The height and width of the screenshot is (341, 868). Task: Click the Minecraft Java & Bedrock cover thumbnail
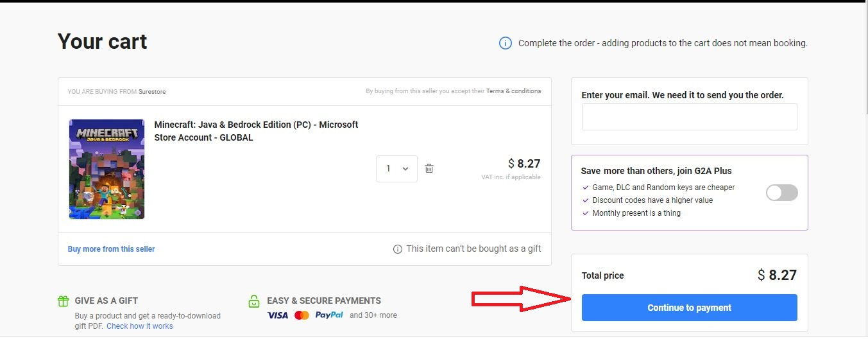tap(106, 169)
